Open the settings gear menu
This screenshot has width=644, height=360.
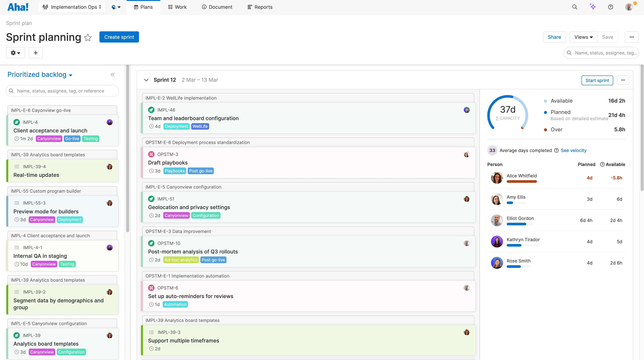(x=15, y=53)
